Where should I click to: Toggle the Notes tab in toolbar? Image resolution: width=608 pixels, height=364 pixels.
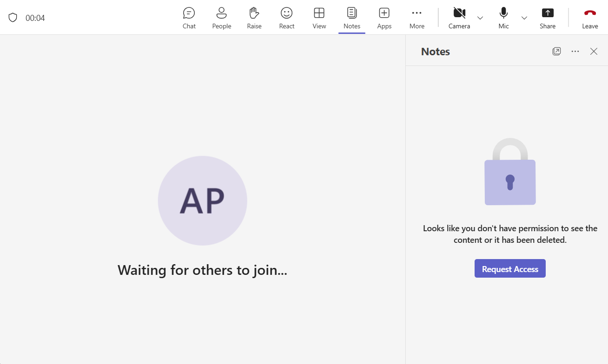click(x=352, y=18)
